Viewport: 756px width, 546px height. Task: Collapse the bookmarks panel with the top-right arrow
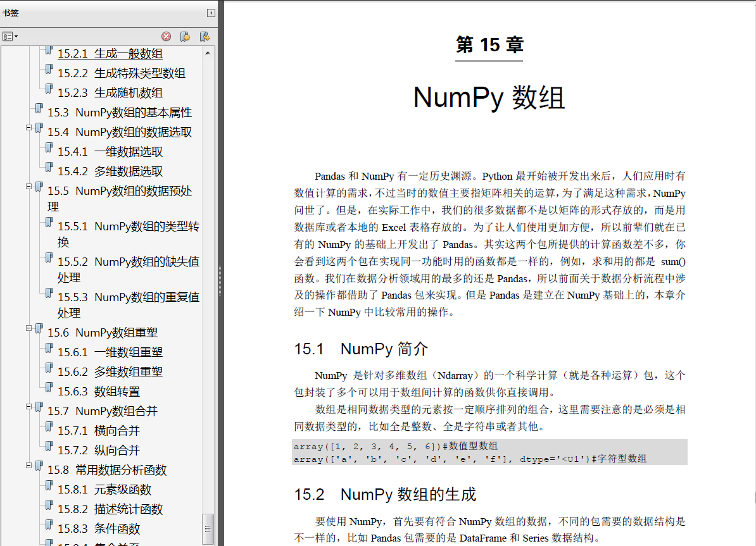click(211, 13)
